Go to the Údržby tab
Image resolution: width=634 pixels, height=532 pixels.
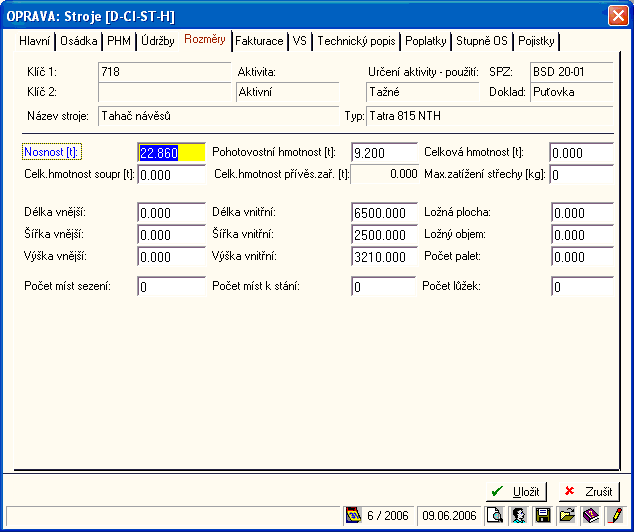point(158,41)
